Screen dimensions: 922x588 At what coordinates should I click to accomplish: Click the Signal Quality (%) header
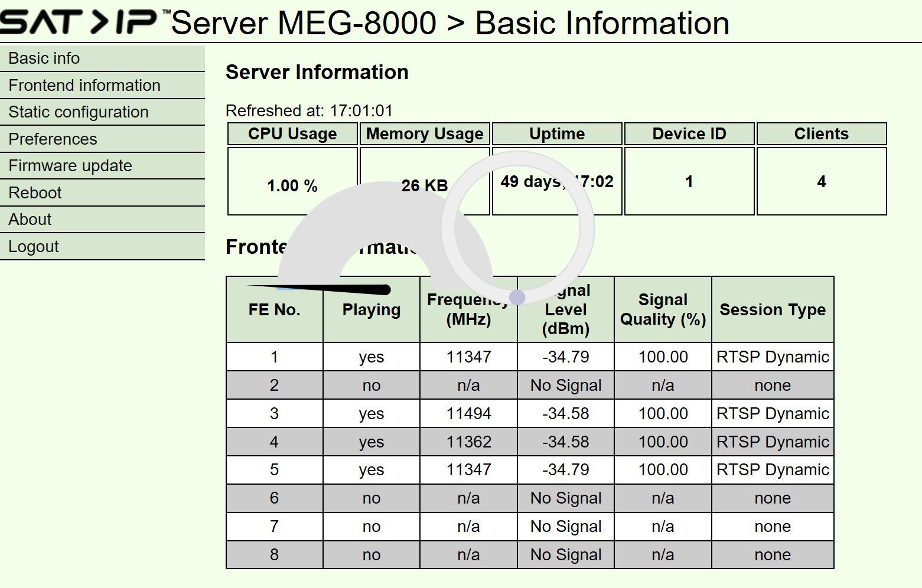[x=663, y=309]
